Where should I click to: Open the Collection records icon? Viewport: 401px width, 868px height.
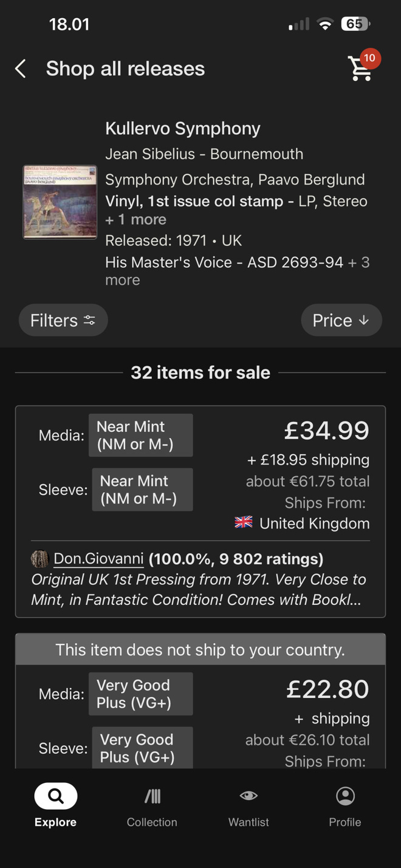click(152, 796)
